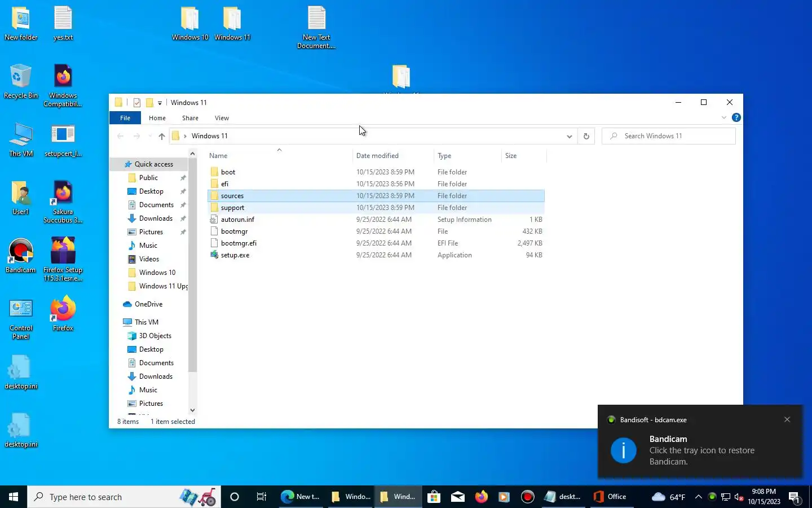The height and width of the screenshot is (508, 812).
Task: Click the Explorer Properties quick access toolbar icon
Action: point(137,103)
